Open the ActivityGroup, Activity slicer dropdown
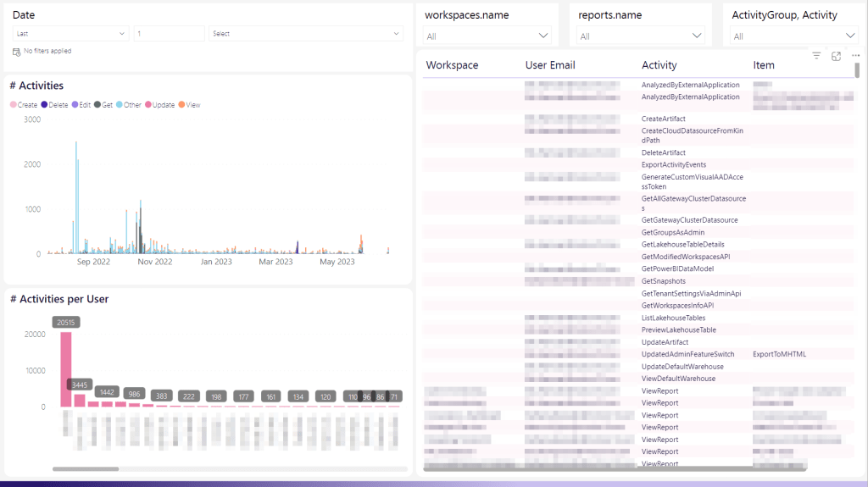This screenshot has width=868, height=487. tap(850, 36)
